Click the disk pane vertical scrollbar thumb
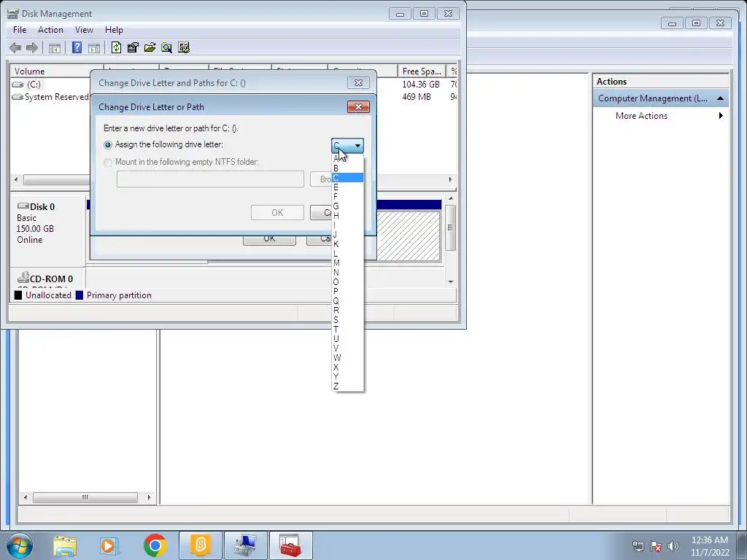This screenshot has width=747, height=560. (x=450, y=227)
